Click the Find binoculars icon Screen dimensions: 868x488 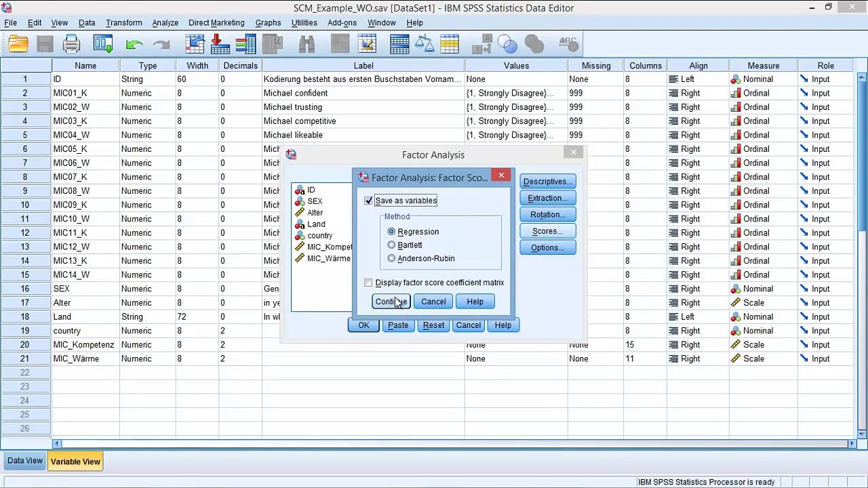(x=307, y=45)
